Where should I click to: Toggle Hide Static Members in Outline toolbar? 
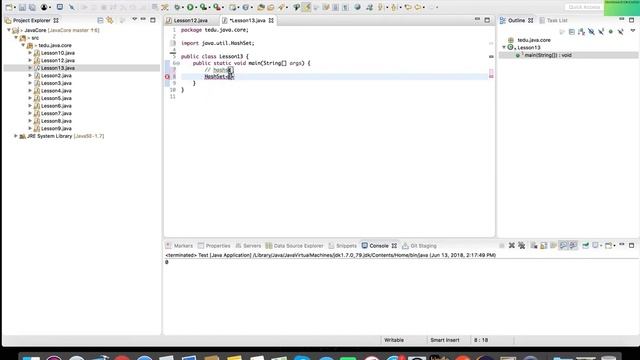point(601,32)
